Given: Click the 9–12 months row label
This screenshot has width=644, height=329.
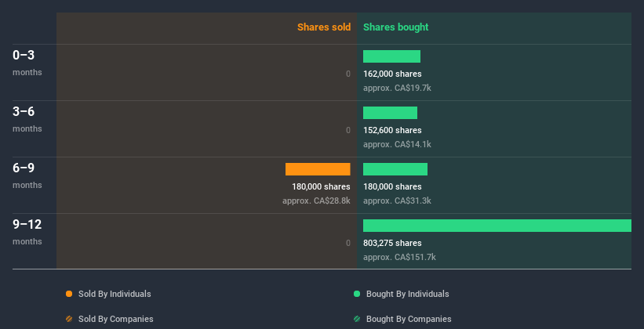Looking at the screenshot, I should pos(27,232).
